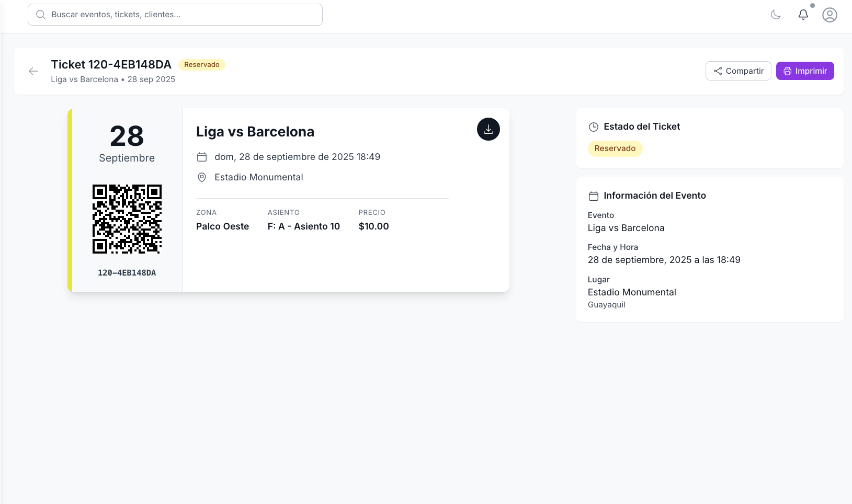Screen dimensions: 852x504
Task: Download the ticket using the dark download icon
Action: tap(488, 129)
